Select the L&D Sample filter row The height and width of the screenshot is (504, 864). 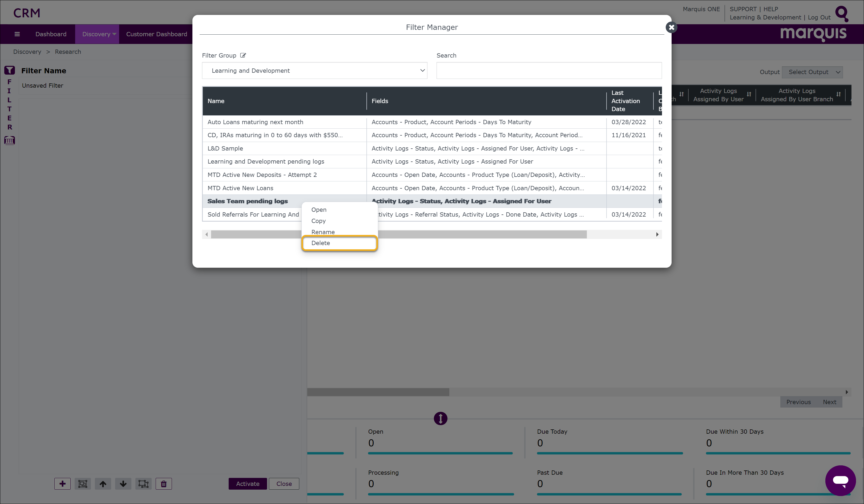432,148
